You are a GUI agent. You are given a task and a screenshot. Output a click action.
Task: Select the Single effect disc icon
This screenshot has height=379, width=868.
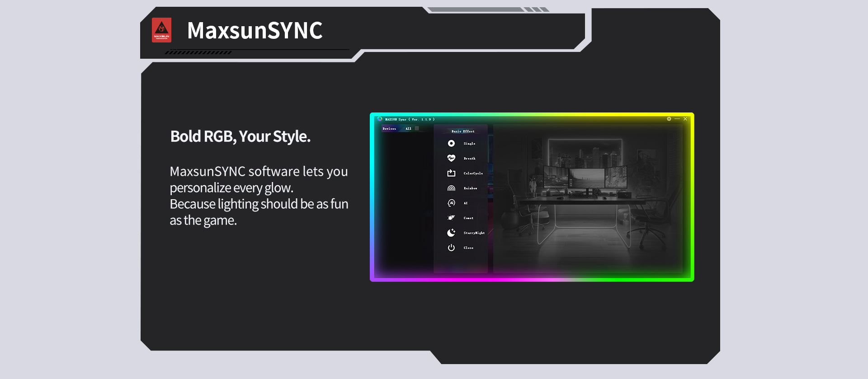[x=451, y=143]
